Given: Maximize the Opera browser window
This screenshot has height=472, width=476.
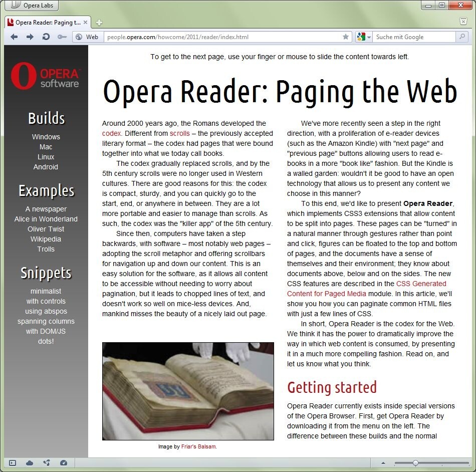Looking at the screenshot, I should (442, 5).
